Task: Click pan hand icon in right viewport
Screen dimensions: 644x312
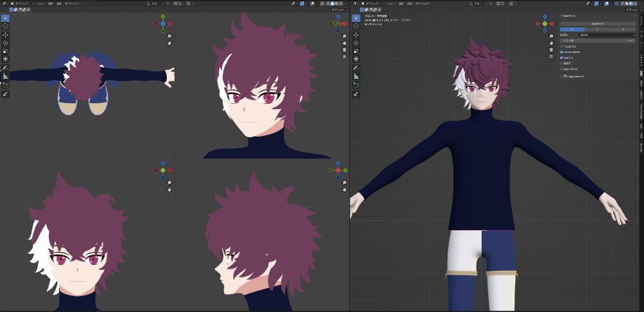Action: 551,43
